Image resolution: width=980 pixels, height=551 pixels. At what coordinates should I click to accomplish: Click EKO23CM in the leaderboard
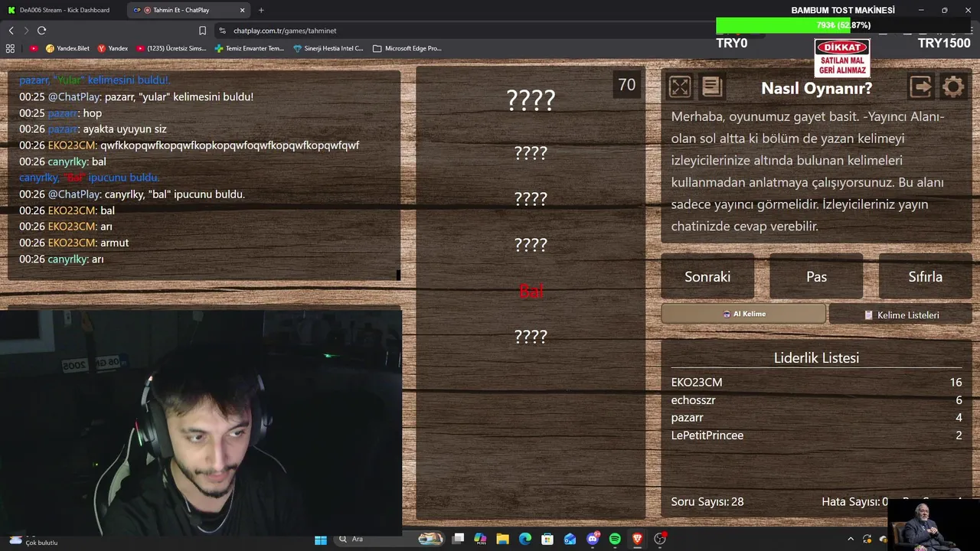tap(697, 382)
